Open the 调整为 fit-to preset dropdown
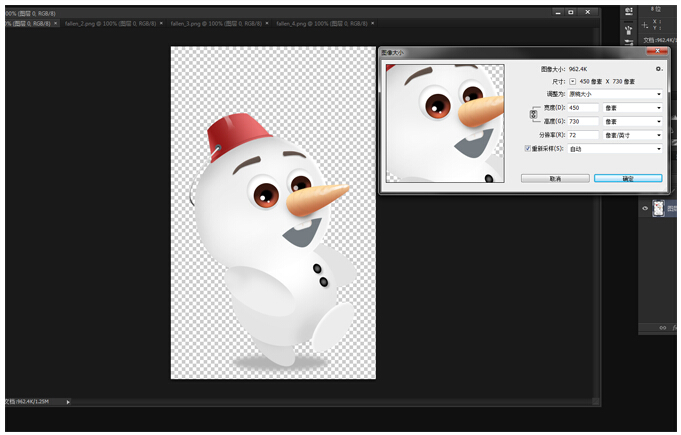Screen dimensions: 681x435 click(x=615, y=94)
